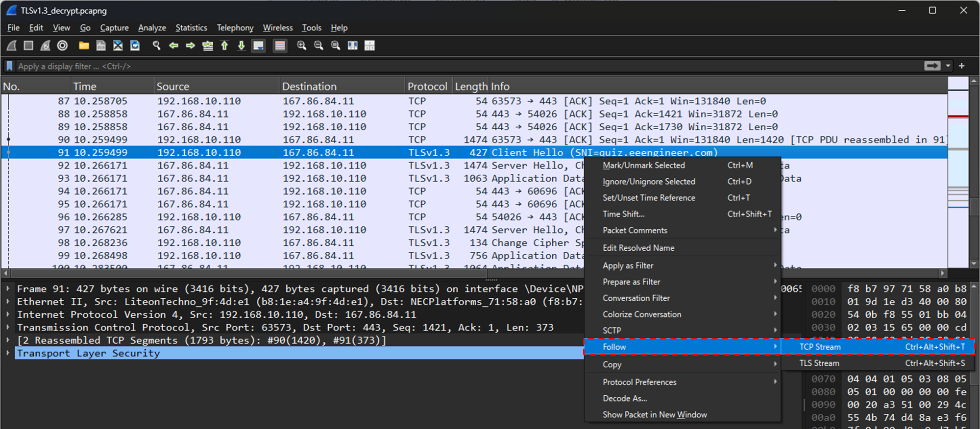980x429 pixels.
Task: Click the zoom in magnifier icon
Action: click(x=301, y=46)
